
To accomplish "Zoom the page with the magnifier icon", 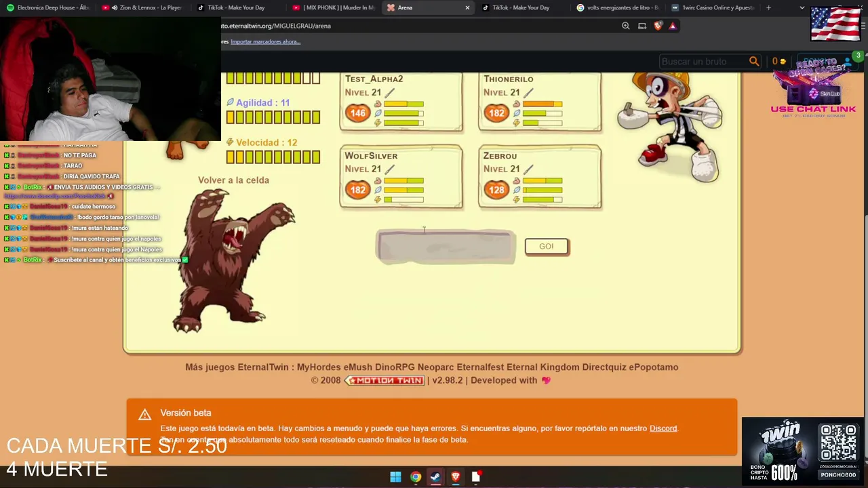I will (625, 26).
